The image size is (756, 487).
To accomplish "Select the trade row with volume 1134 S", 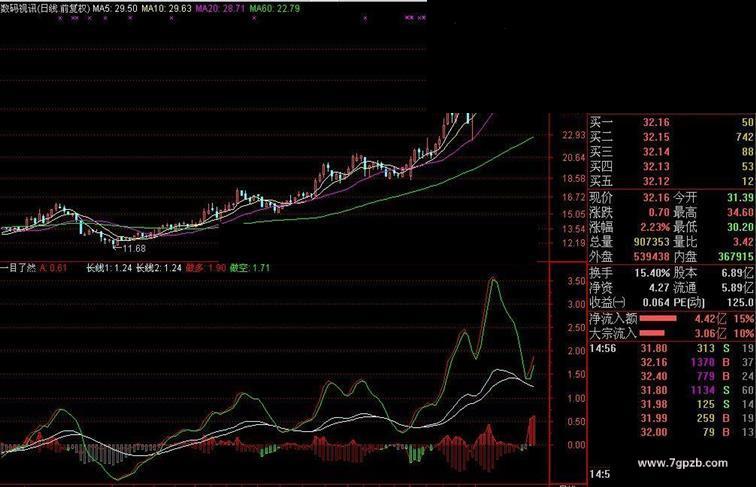I will (x=671, y=391).
